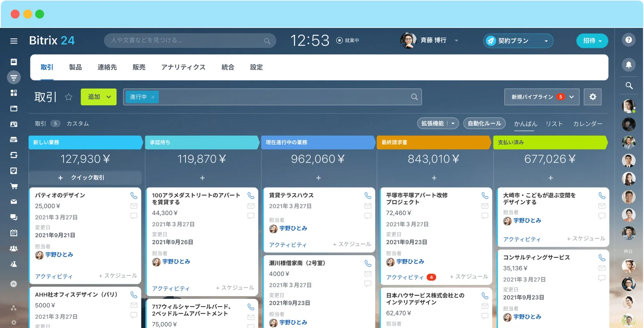
Task: Switch to the リスト view
Action: click(x=554, y=124)
